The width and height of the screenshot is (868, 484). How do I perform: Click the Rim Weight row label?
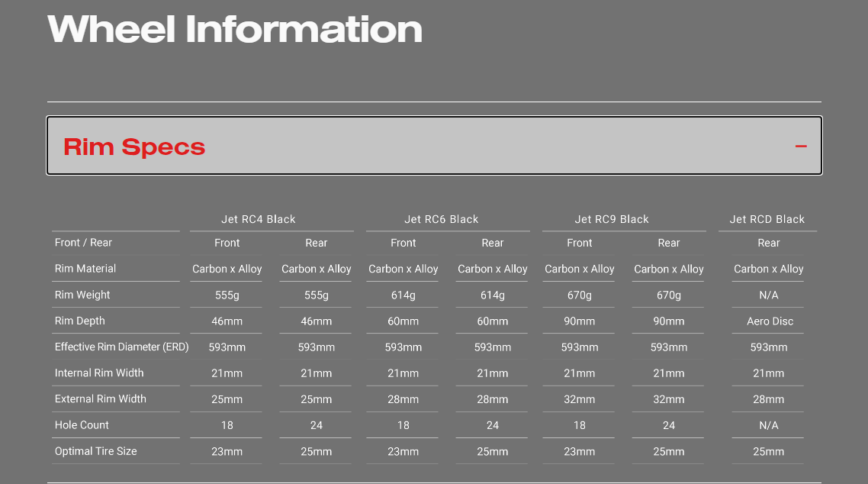point(82,295)
